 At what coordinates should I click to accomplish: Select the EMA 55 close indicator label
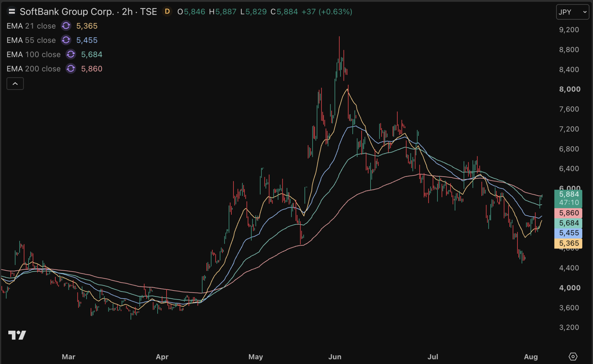pos(31,40)
